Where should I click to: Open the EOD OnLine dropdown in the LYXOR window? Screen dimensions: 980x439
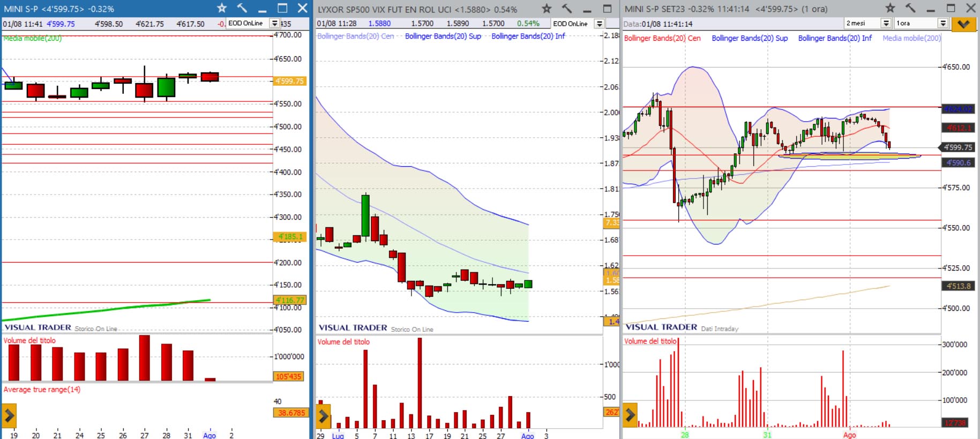coord(600,24)
